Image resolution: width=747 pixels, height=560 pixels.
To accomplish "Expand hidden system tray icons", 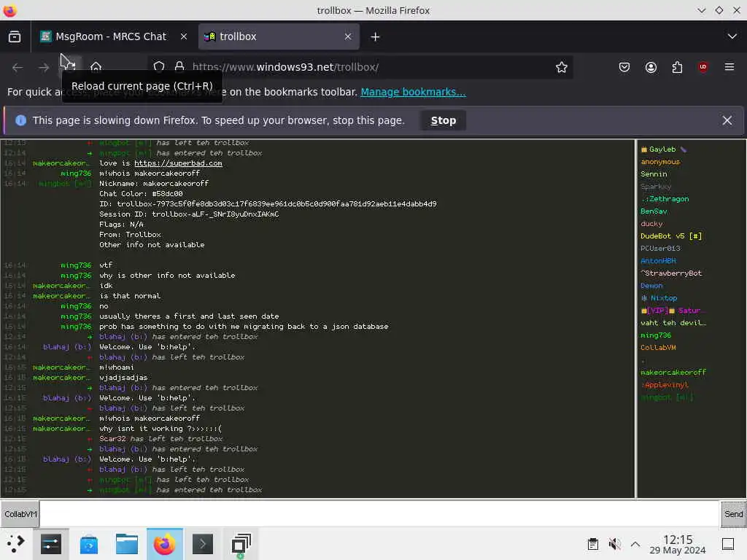I will [x=635, y=544].
